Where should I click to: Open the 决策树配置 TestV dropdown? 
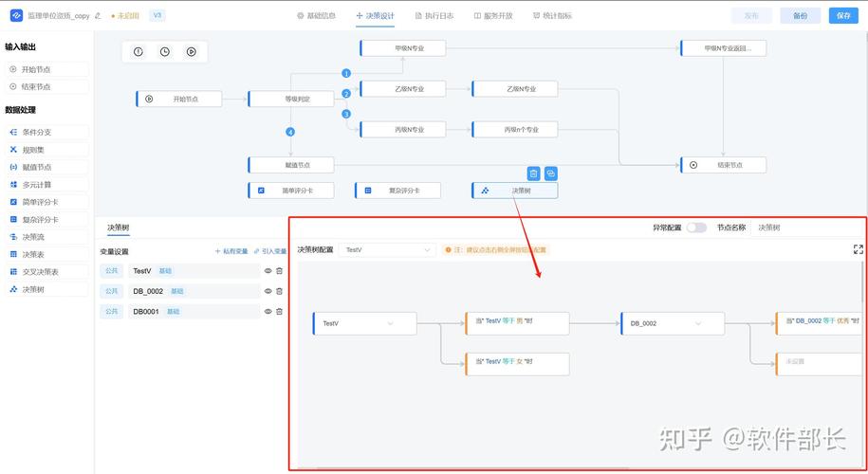387,250
